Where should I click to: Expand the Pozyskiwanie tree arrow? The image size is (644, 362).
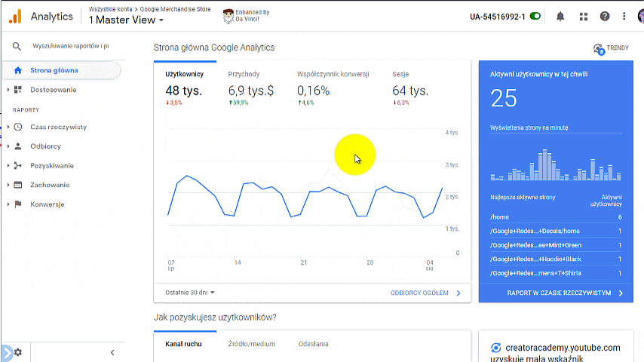(8, 166)
